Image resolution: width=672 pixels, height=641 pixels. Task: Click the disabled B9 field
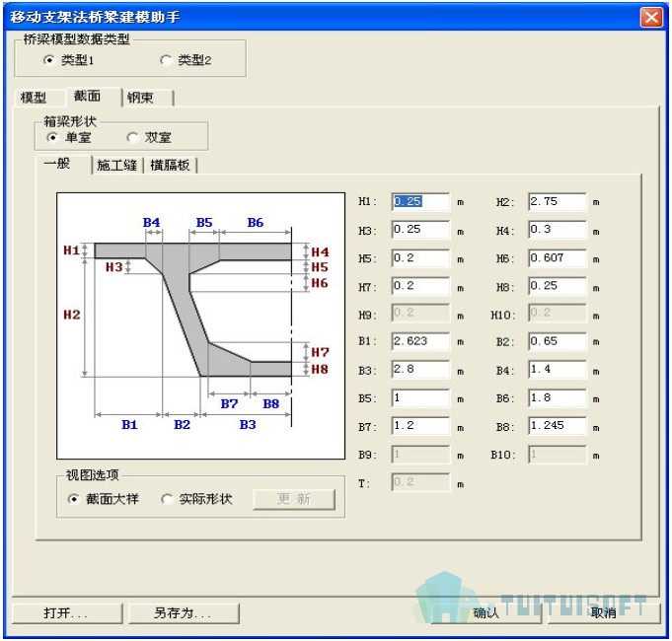click(x=420, y=455)
